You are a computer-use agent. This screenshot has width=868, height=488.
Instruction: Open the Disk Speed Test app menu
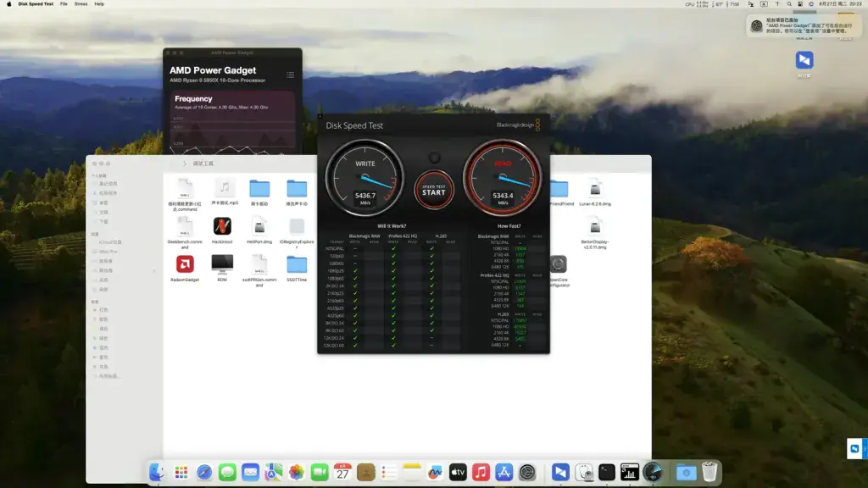click(x=36, y=4)
